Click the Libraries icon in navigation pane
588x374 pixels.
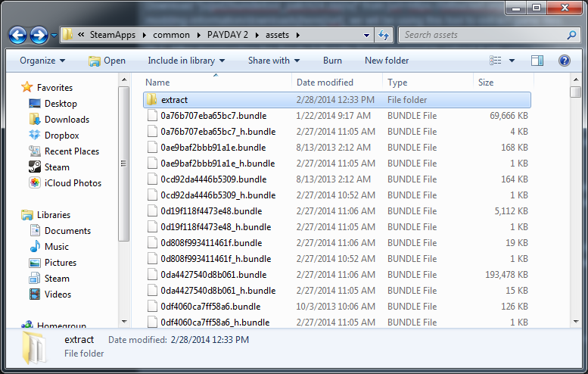click(27, 215)
